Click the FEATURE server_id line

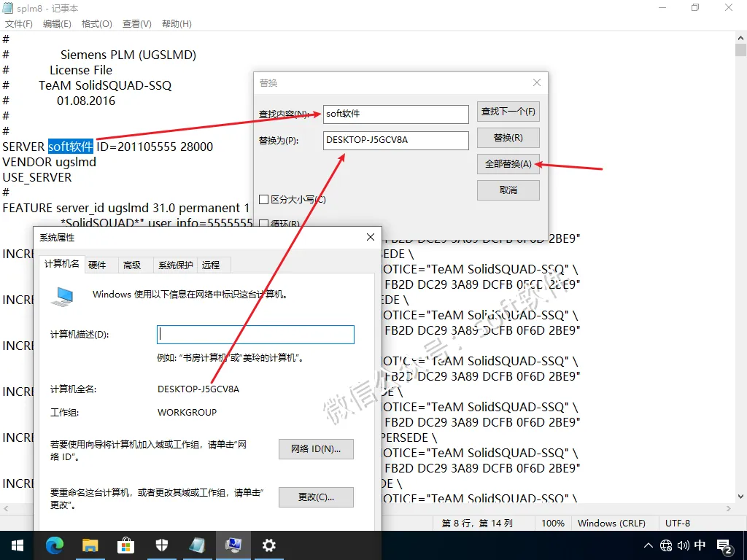click(x=126, y=208)
